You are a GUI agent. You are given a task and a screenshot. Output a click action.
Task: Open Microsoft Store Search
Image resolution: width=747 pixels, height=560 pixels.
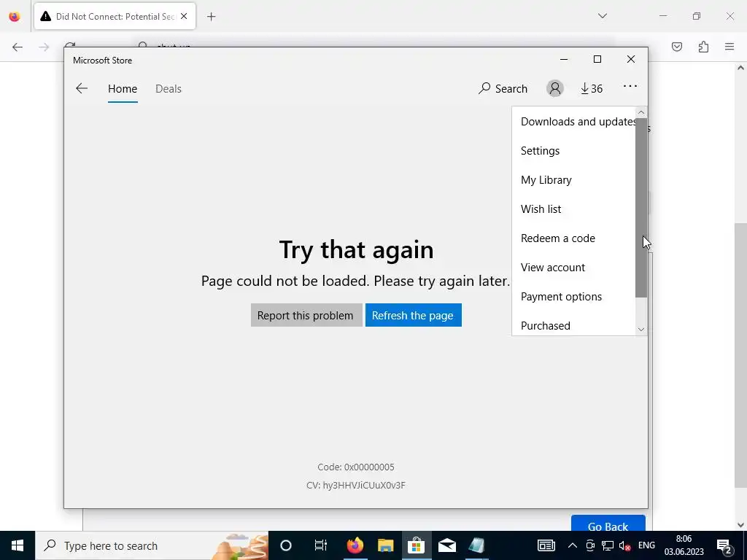coord(503,88)
